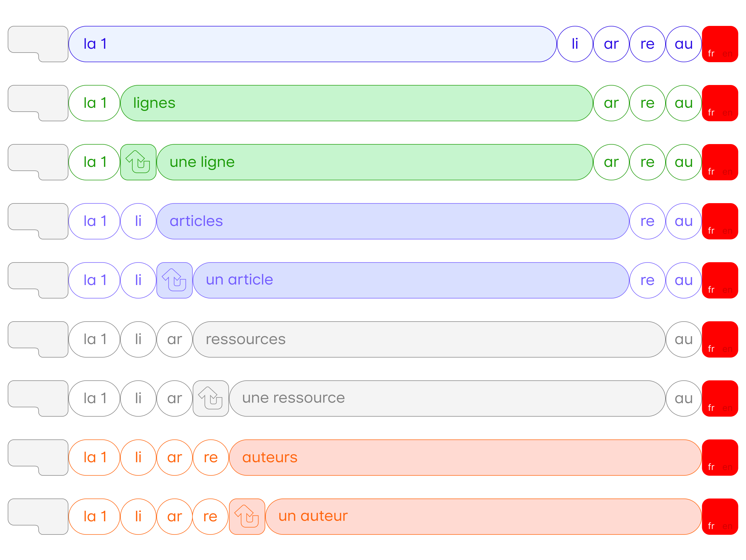Click the gray logo placeholder in the 'auteurs' row
This screenshot has width=746, height=560.
click(x=38, y=457)
